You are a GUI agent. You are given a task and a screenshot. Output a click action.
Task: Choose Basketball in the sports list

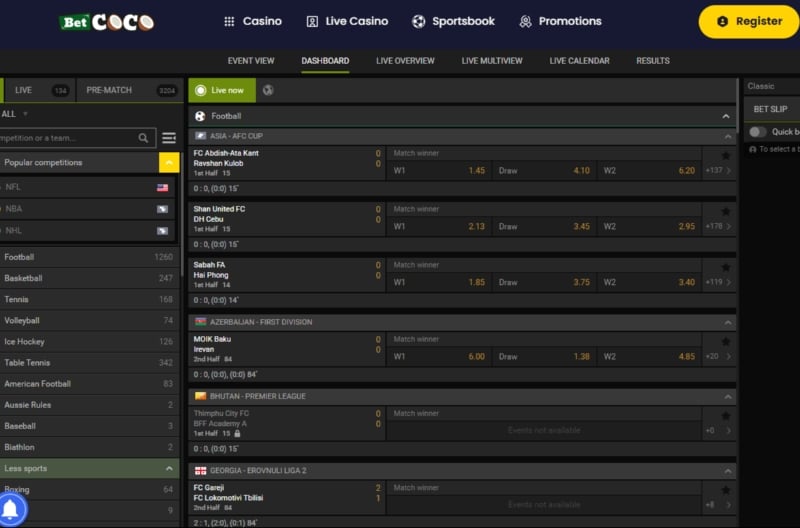pyautogui.click(x=89, y=278)
